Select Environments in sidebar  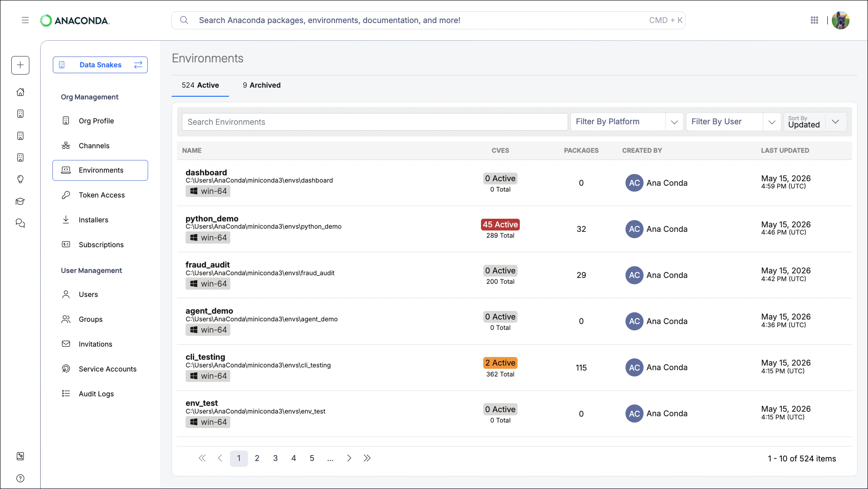100,170
